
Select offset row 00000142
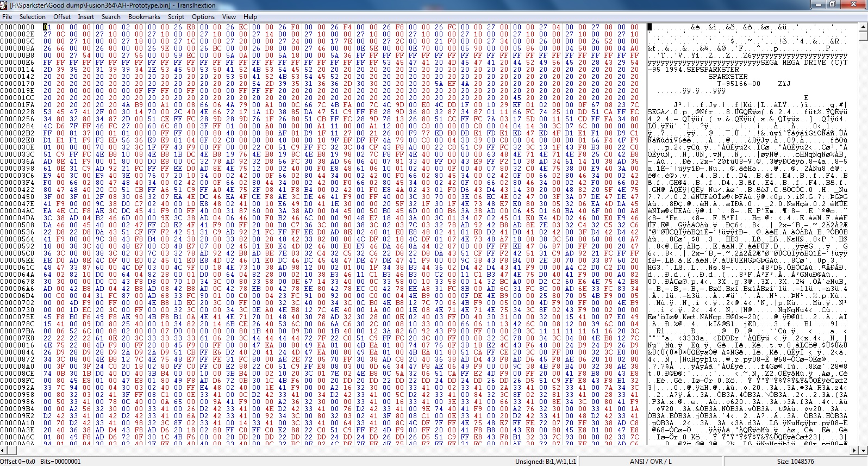(17, 76)
